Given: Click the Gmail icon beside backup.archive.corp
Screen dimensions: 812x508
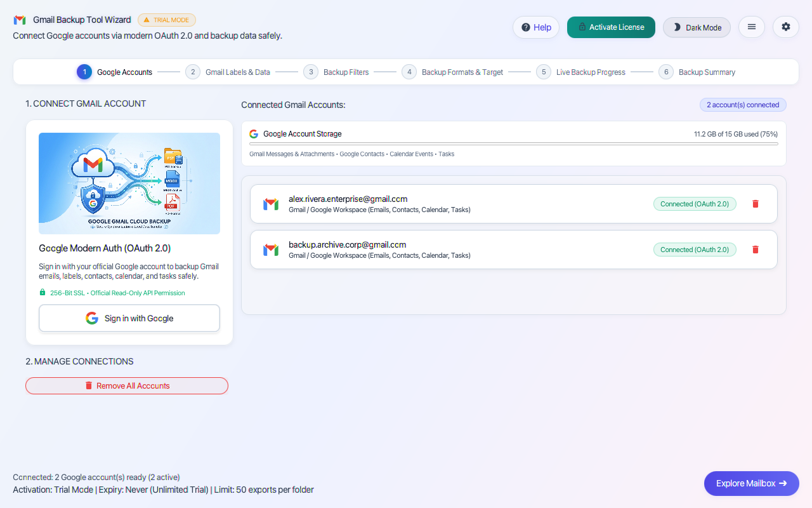Looking at the screenshot, I should click(x=271, y=250).
